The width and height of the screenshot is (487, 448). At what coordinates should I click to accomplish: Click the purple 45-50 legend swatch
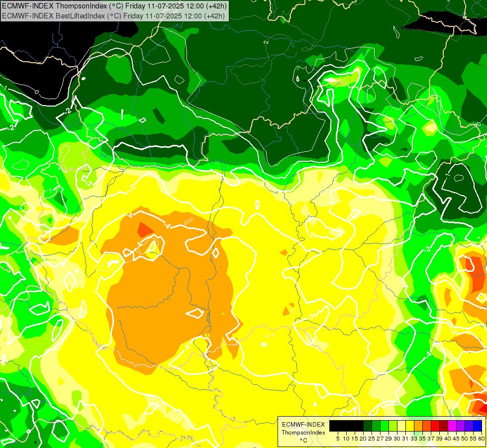tap(461, 426)
